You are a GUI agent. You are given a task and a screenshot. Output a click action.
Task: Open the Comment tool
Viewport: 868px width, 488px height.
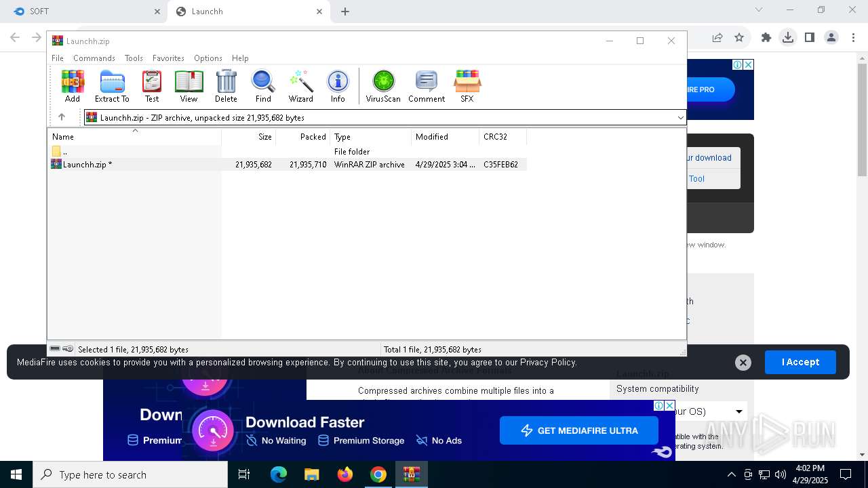427,86
